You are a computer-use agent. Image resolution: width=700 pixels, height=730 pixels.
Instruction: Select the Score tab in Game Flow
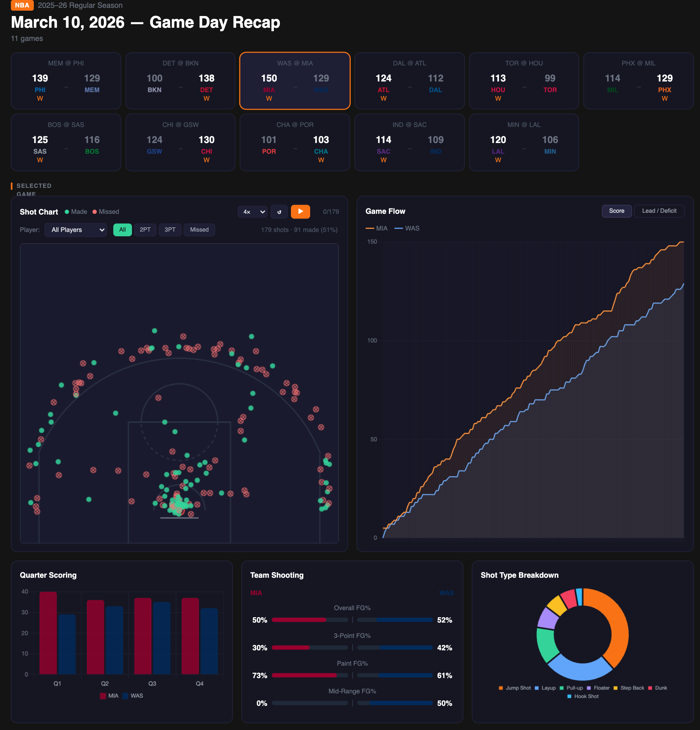[617, 211]
